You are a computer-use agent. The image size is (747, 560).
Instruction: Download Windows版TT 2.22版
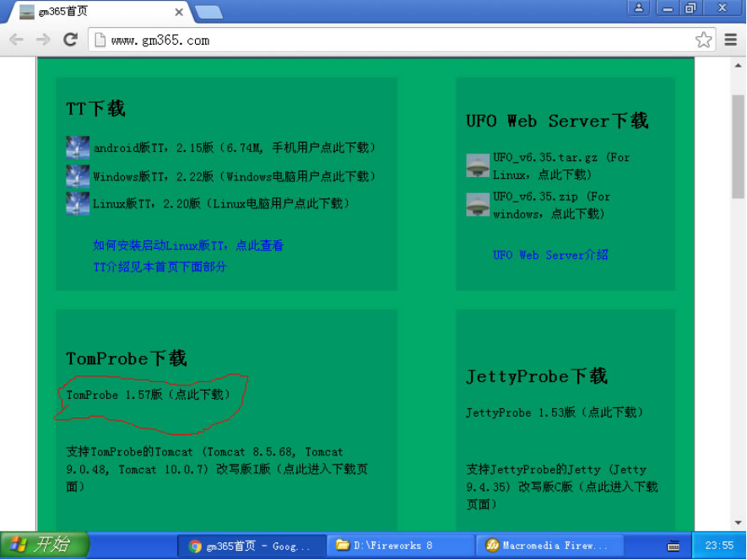(235, 176)
